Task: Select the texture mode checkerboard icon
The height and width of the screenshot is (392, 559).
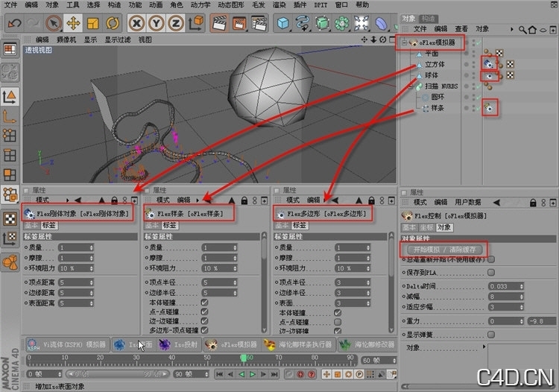Action: point(10,219)
